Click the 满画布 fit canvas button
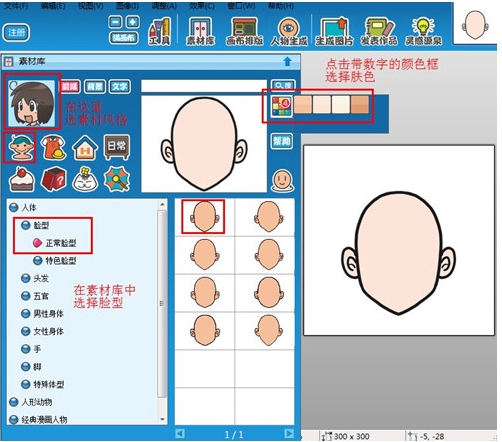This screenshot has width=502, height=442. coord(123,38)
